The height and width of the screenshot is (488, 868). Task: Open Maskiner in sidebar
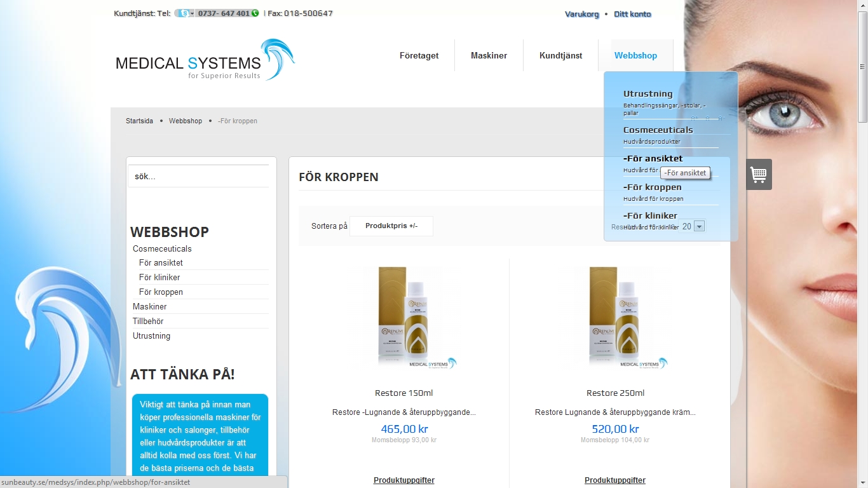[x=150, y=306]
